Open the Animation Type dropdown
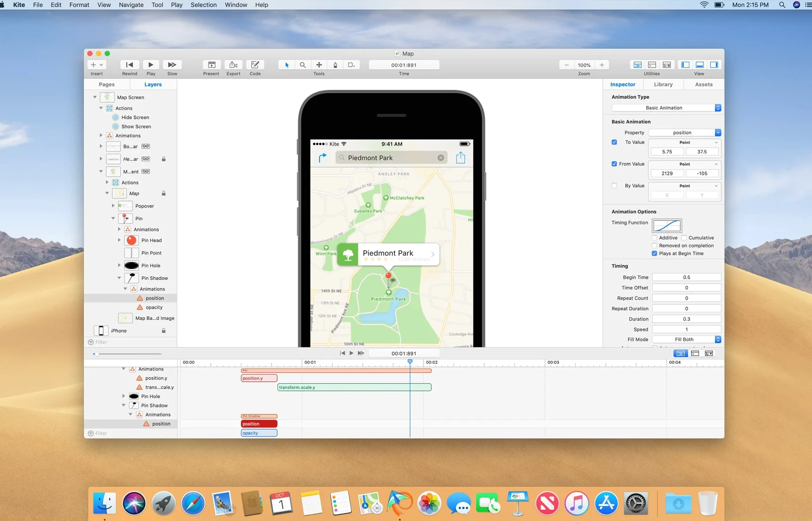812x521 pixels. pyautogui.click(x=666, y=108)
